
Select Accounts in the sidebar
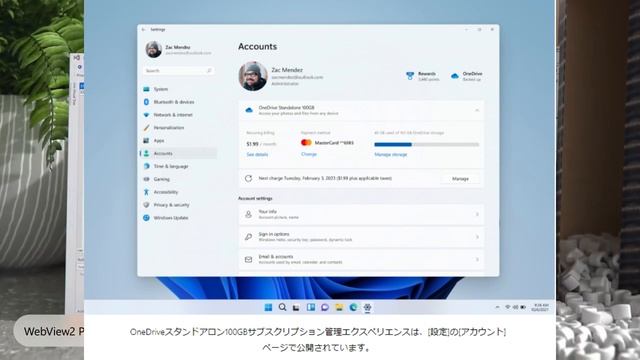pyautogui.click(x=178, y=153)
